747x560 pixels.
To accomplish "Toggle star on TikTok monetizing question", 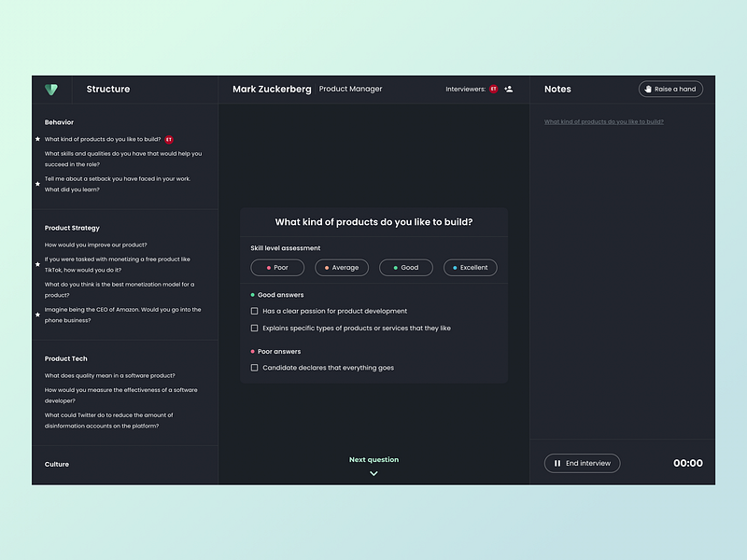I will [x=37, y=264].
